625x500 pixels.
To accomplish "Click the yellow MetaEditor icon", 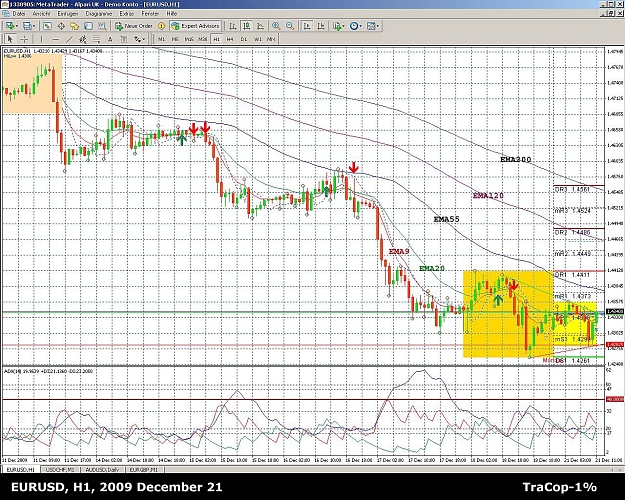I will tap(161, 26).
